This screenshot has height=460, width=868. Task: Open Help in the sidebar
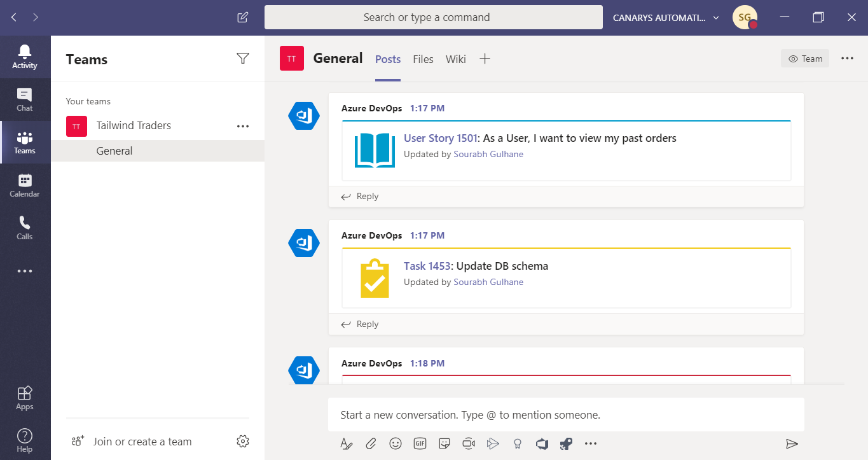(25, 440)
